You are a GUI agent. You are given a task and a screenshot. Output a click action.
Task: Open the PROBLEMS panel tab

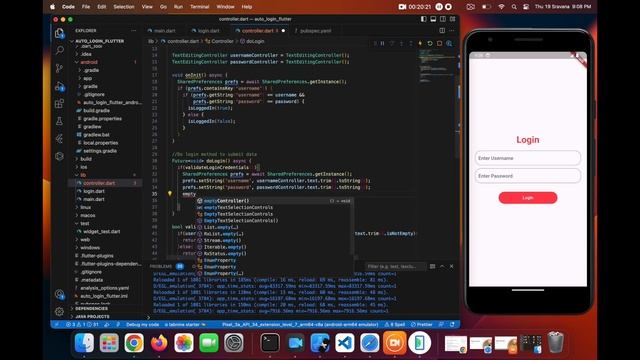pos(161,266)
